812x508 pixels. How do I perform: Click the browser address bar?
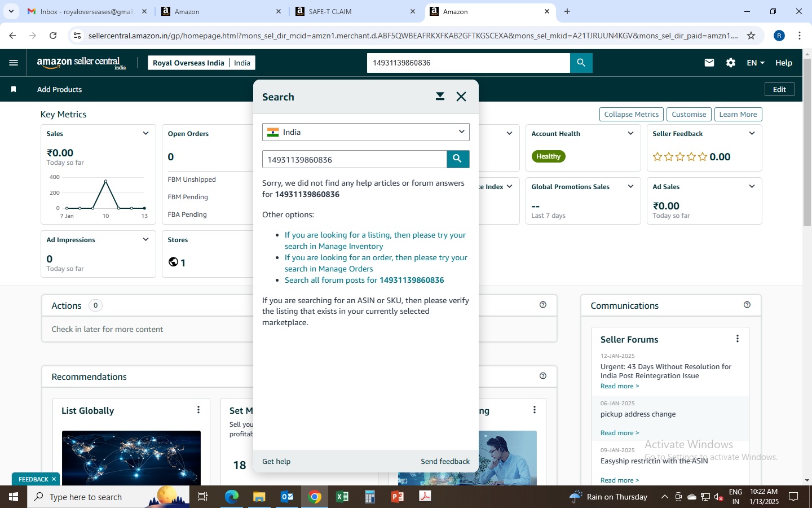pos(413,36)
